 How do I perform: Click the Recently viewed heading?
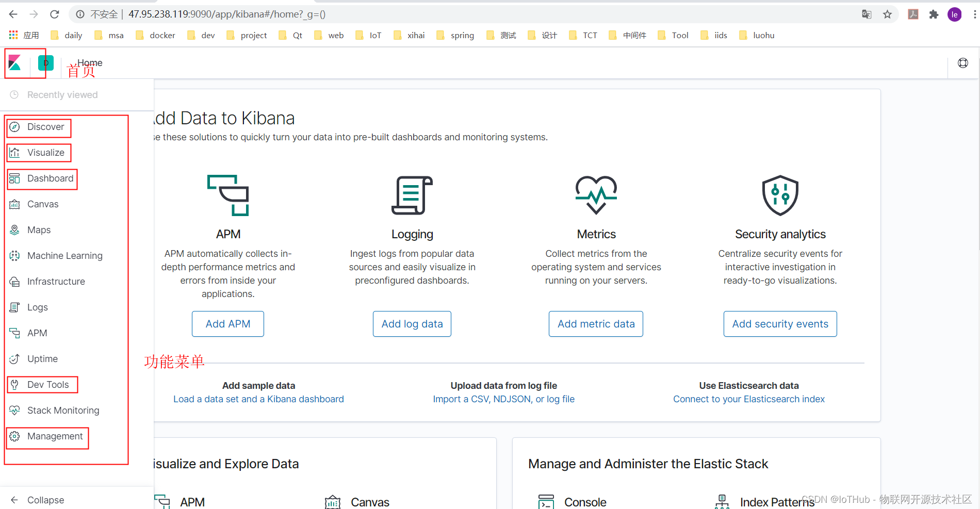click(x=62, y=95)
